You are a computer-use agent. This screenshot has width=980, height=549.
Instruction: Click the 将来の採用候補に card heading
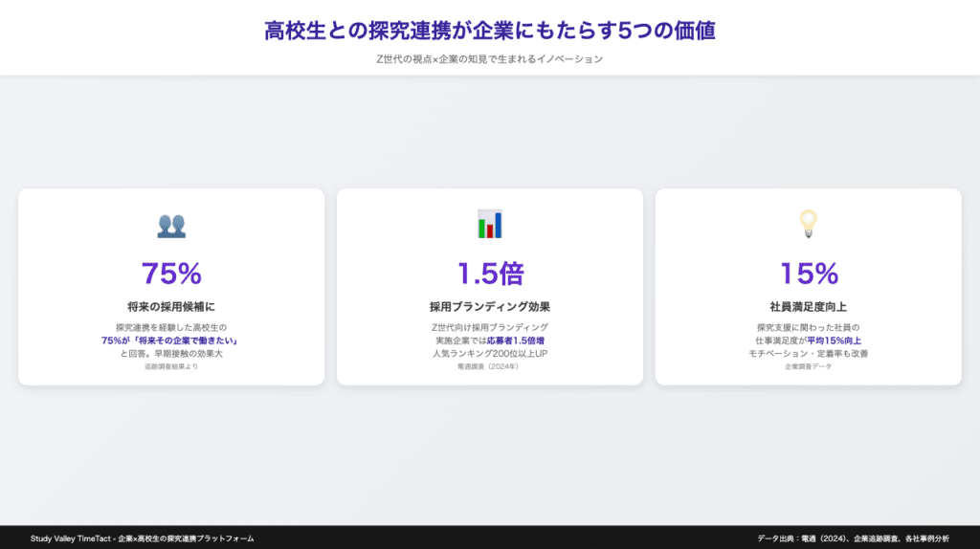point(171,307)
